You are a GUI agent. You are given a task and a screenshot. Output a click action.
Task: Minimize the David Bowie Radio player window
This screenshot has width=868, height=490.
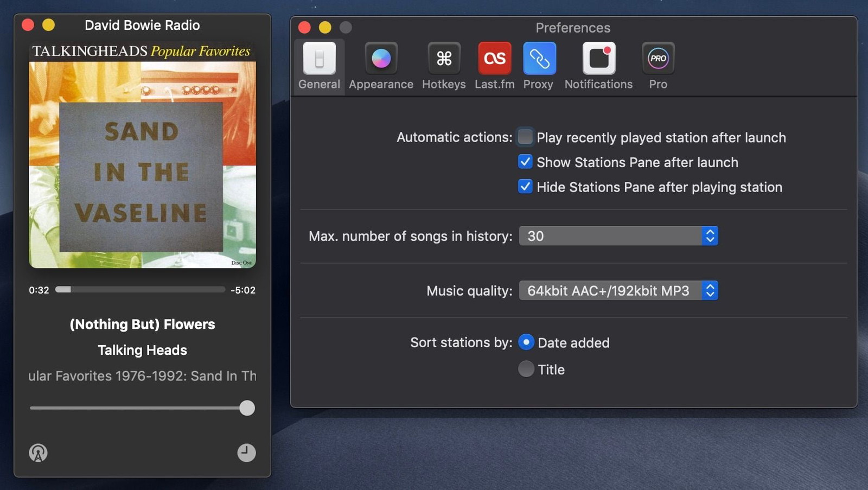[x=48, y=25]
